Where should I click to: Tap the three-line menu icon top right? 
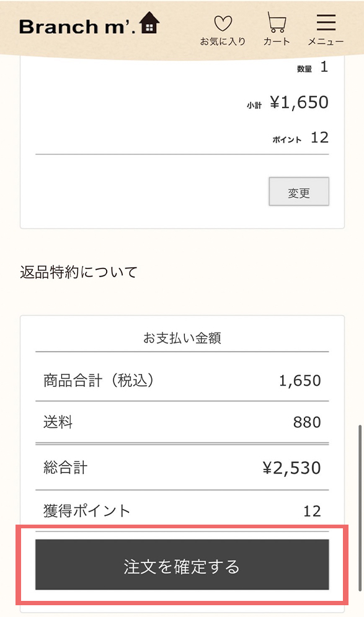coord(325,22)
